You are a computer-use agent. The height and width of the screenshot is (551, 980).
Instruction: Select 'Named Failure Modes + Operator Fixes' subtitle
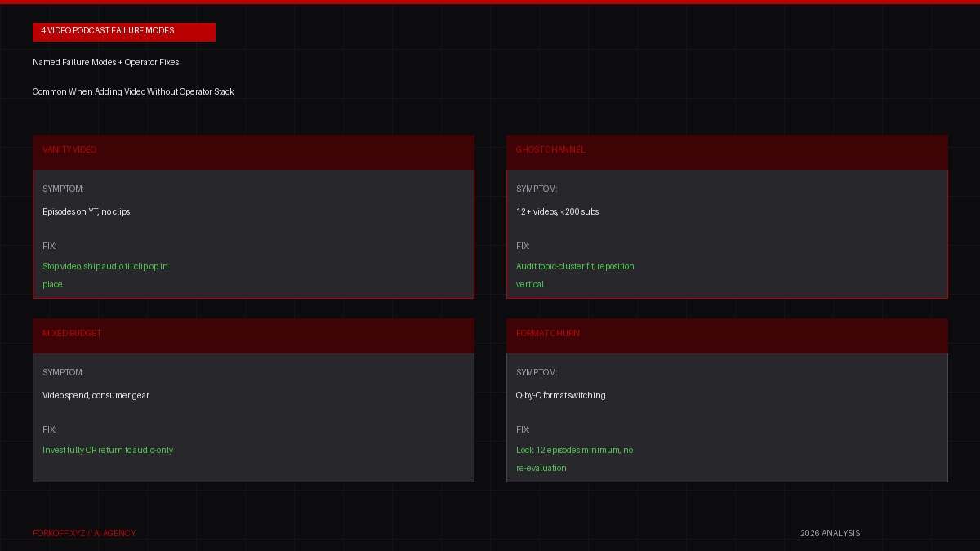click(106, 63)
